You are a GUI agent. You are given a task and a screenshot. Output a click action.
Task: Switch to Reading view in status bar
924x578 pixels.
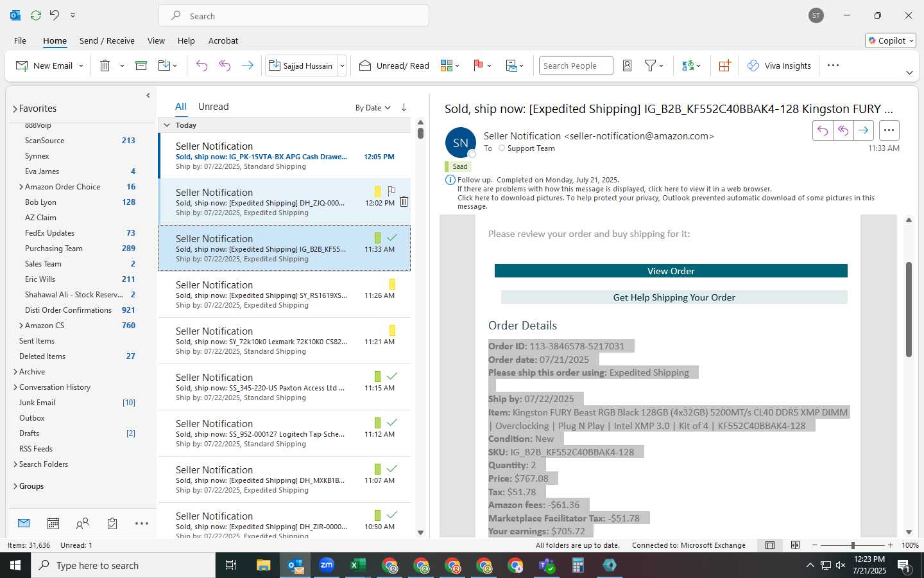click(x=795, y=545)
